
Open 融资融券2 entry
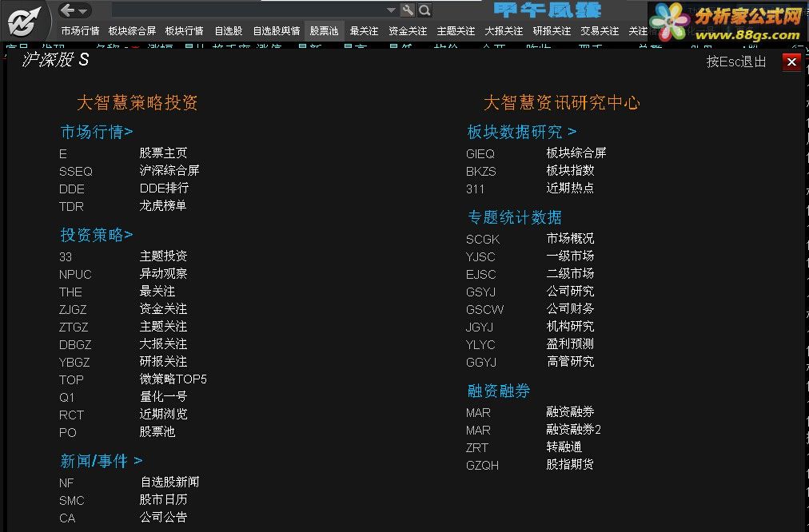click(573, 430)
